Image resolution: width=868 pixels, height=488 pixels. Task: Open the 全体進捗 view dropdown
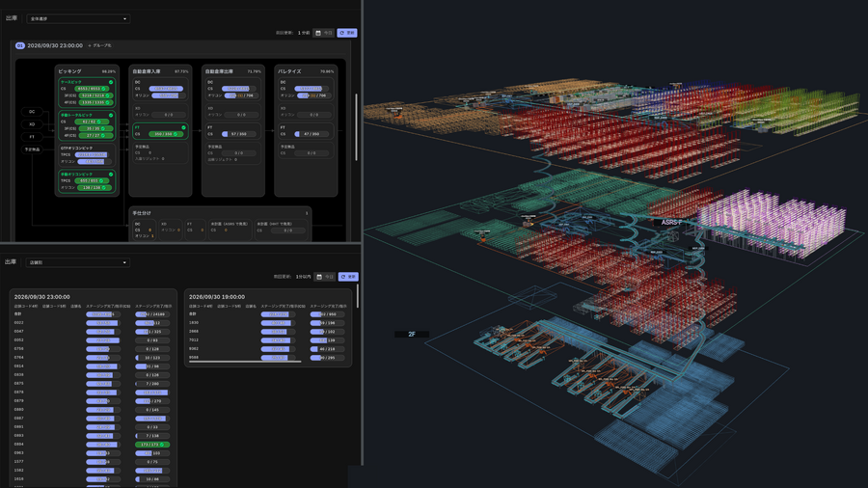(x=78, y=19)
